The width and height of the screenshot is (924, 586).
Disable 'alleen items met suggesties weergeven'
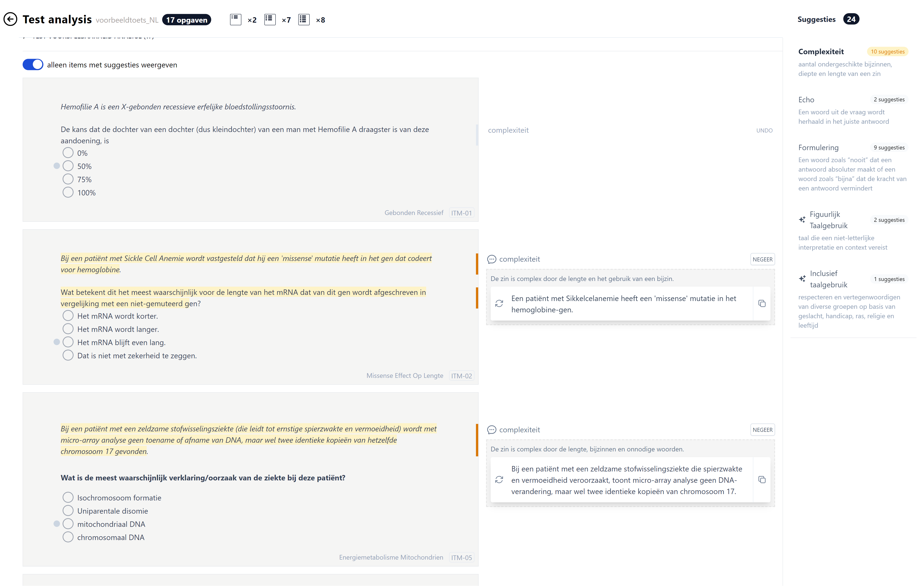point(33,65)
